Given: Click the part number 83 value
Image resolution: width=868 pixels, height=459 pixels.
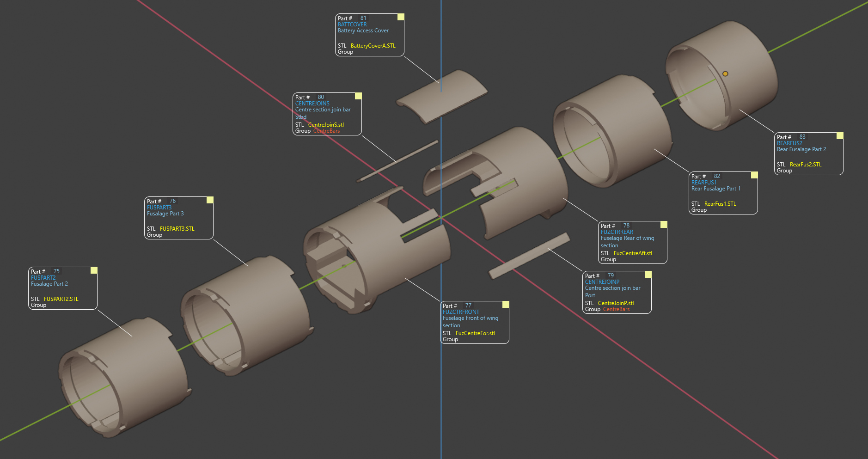Looking at the screenshot, I should pos(802,137).
